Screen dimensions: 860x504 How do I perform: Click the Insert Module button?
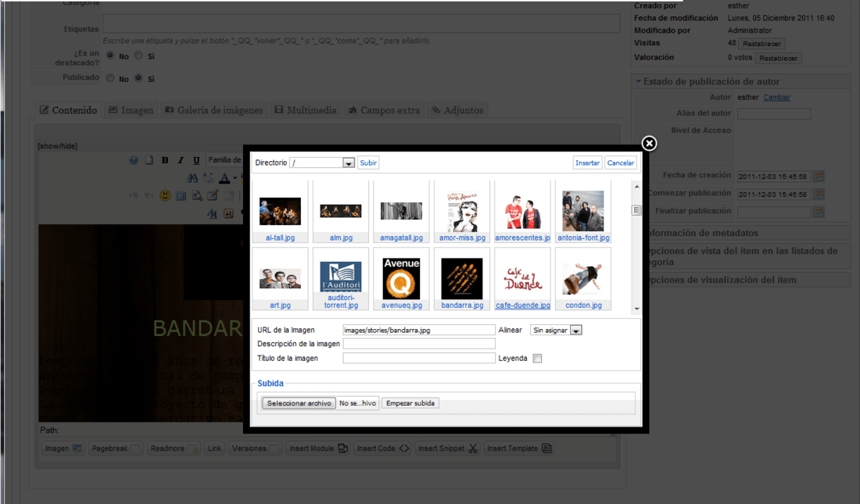[x=318, y=449]
